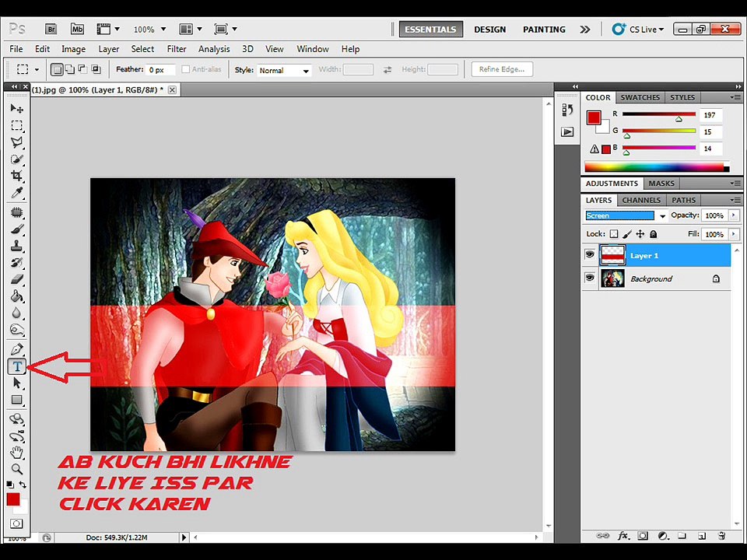This screenshot has width=747, height=560.
Task: Select the History Brush tool
Action: [x=16, y=262]
